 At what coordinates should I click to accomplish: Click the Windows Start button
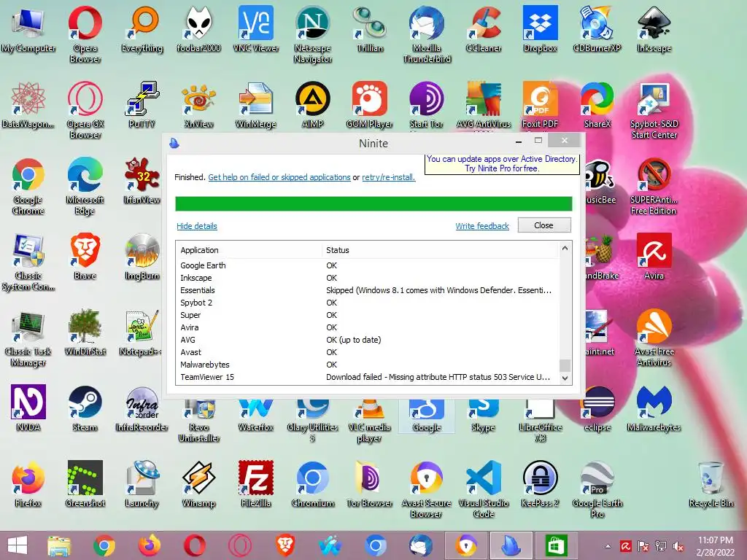click(18, 545)
